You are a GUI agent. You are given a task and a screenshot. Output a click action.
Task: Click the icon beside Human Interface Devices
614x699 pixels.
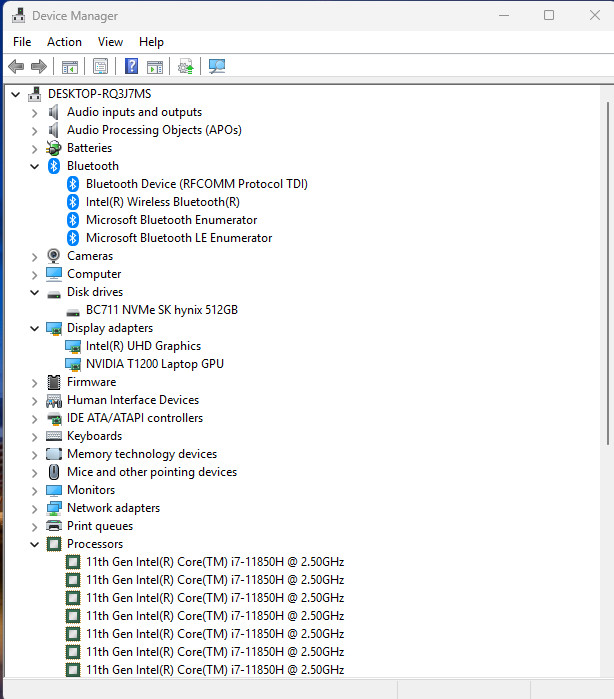tap(54, 400)
